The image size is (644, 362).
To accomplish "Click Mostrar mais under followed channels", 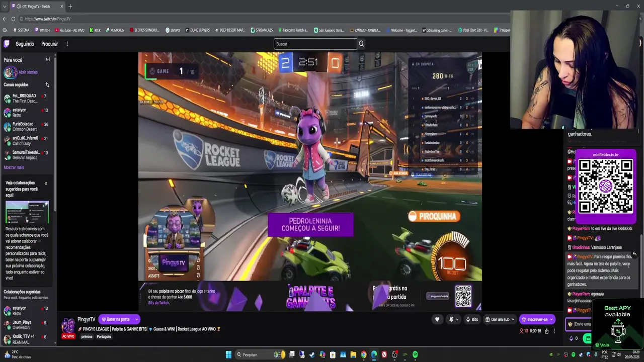I will click(x=14, y=167).
